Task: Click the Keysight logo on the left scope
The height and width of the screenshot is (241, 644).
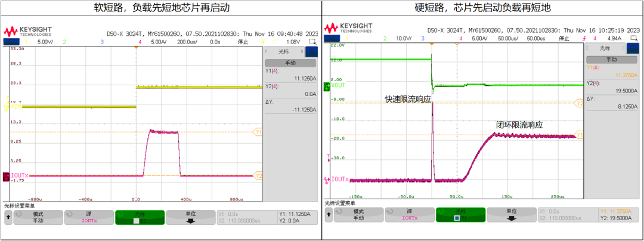Action: [x=27, y=31]
